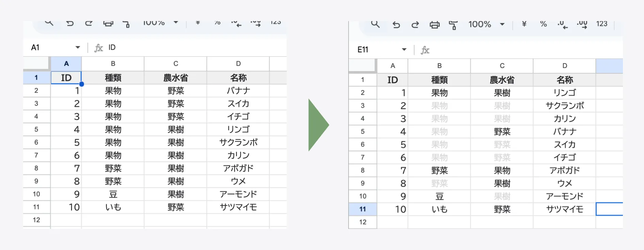Apply percent format in right toolbar

pos(543,24)
